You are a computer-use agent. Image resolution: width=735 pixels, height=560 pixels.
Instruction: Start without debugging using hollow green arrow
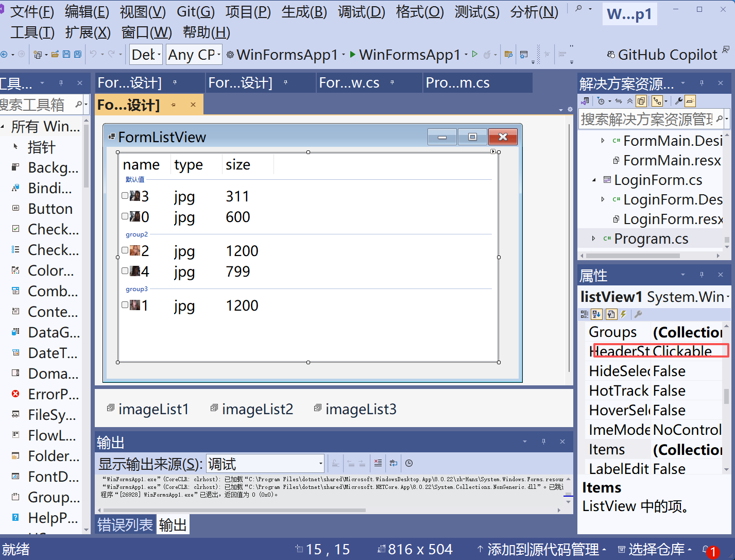tap(475, 54)
